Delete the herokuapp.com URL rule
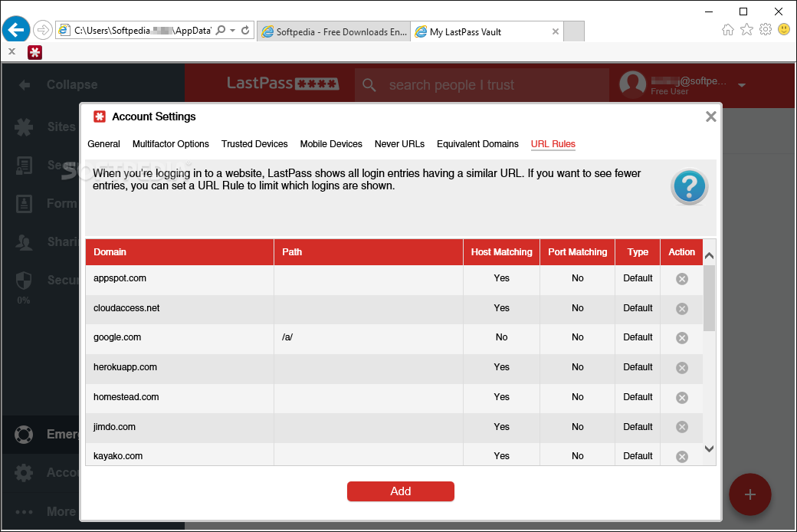The height and width of the screenshot is (532, 797). [x=681, y=368]
